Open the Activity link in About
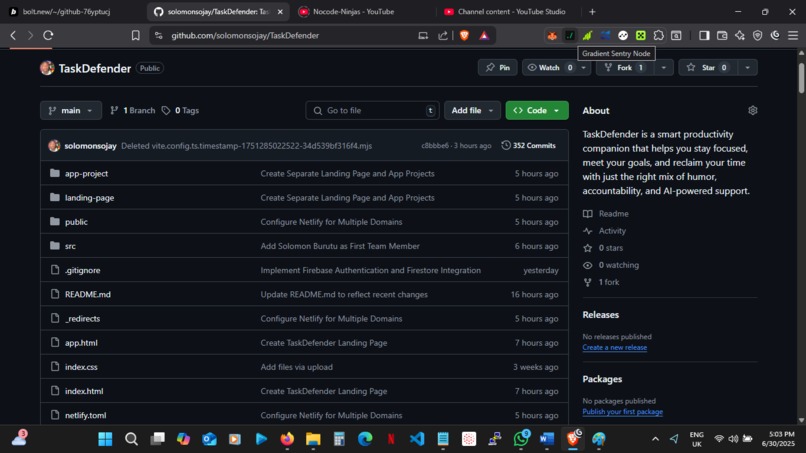This screenshot has width=806, height=453. pyautogui.click(x=612, y=231)
